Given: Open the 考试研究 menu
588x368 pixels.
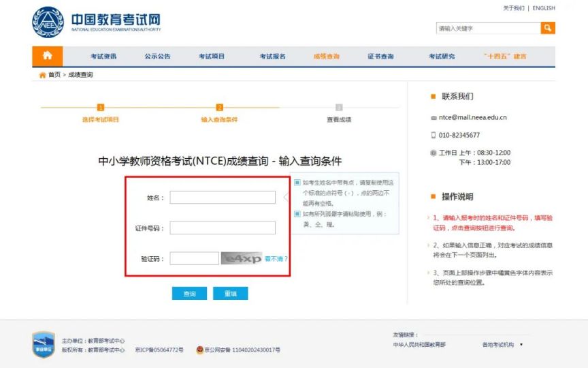Looking at the screenshot, I should pyautogui.click(x=442, y=57).
